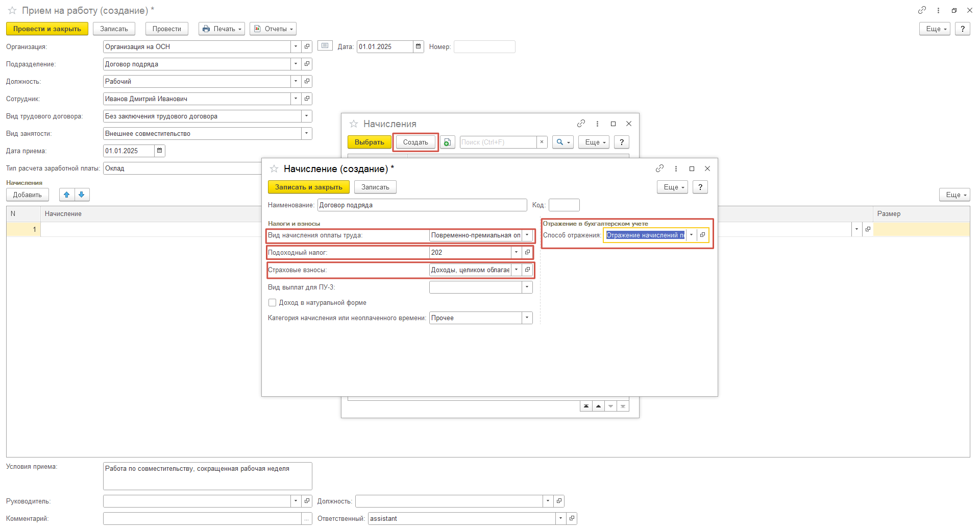980x529 pixels.
Task: Open the Отчеты menu
Action: [x=273, y=29]
